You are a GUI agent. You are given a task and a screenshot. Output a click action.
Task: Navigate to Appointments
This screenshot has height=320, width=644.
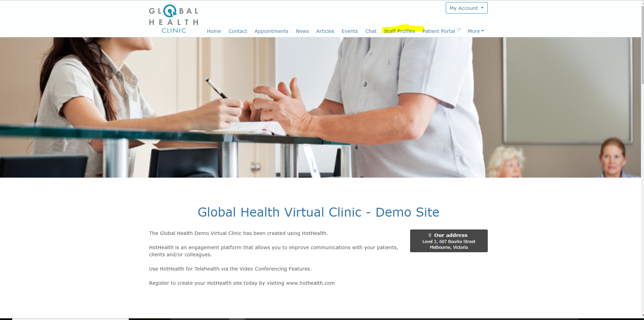[271, 31]
